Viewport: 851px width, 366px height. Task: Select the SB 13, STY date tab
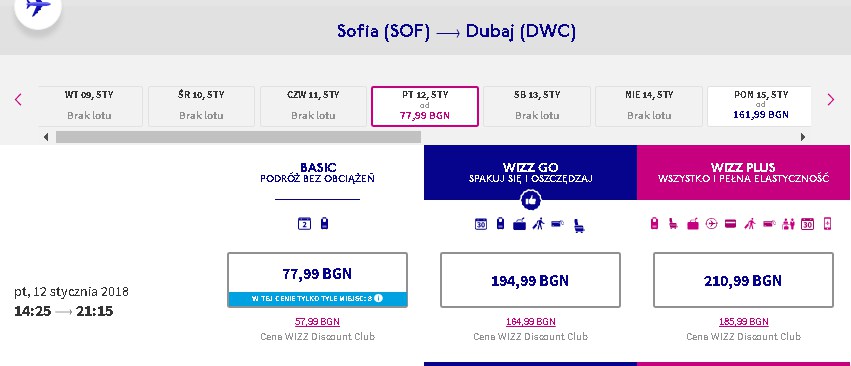pyautogui.click(x=537, y=106)
